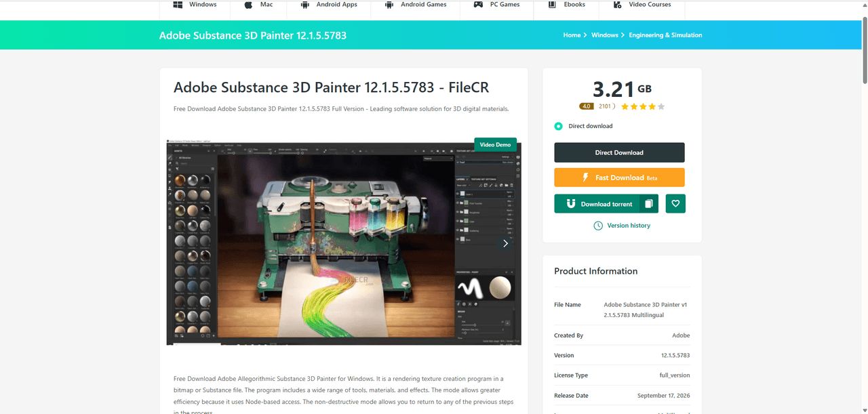The image size is (868, 414).
Task: Click the grey fifth rating star
Action: 661,106
